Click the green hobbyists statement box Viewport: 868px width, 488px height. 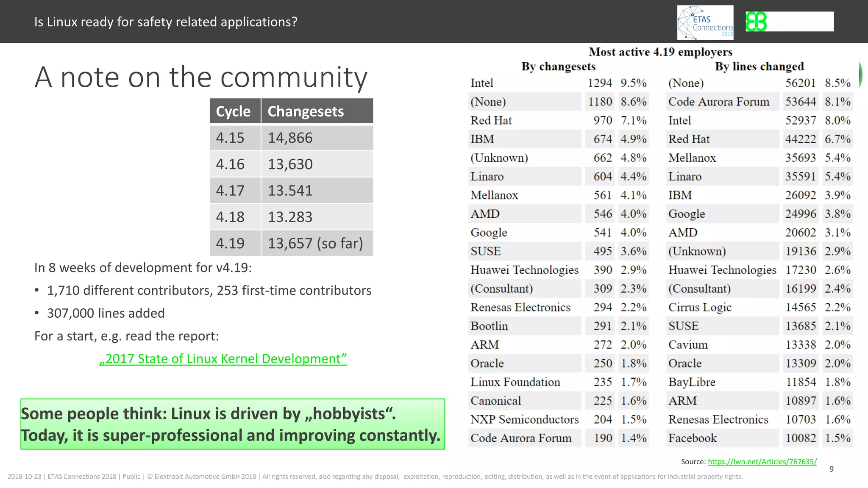point(232,424)
